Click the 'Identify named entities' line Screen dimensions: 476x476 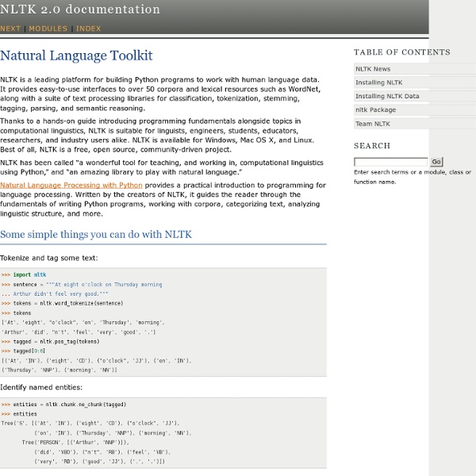pos(41,387)
